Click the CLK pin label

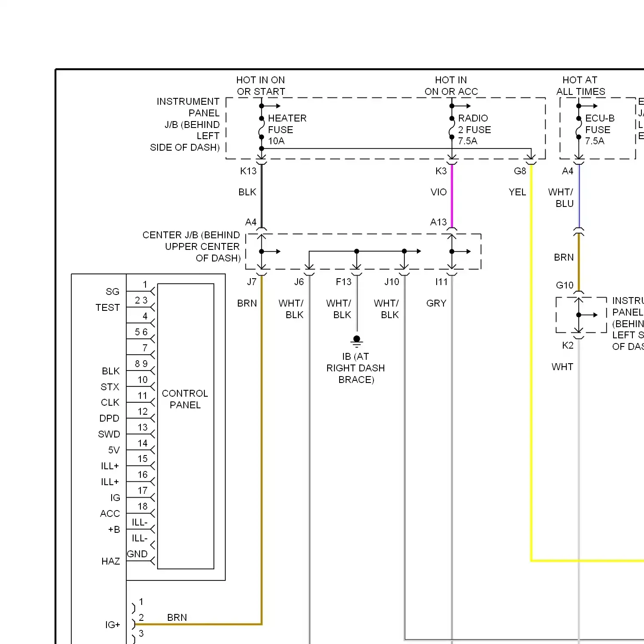point(110,403)
